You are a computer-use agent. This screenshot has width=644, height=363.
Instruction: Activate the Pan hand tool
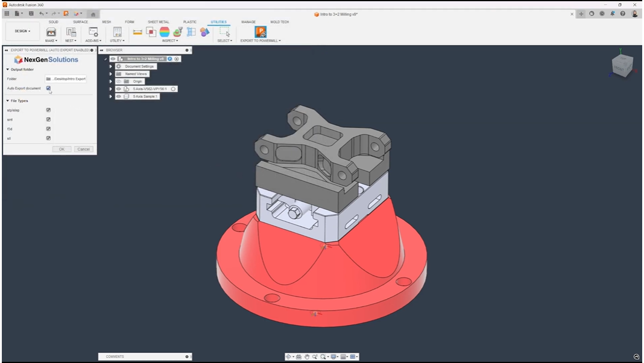(306, 357)
